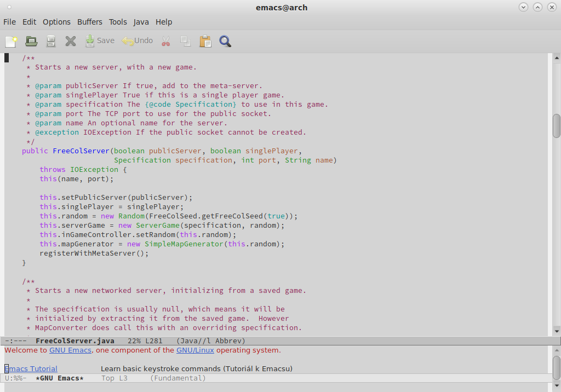Click the New File toolbar icon
The image size is (561, 392).
[11, 41]
